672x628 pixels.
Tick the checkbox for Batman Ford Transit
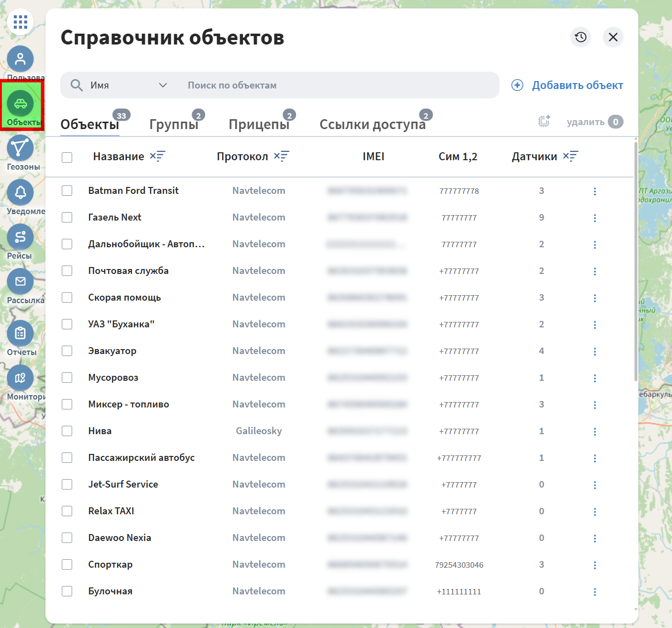point(67,191)
